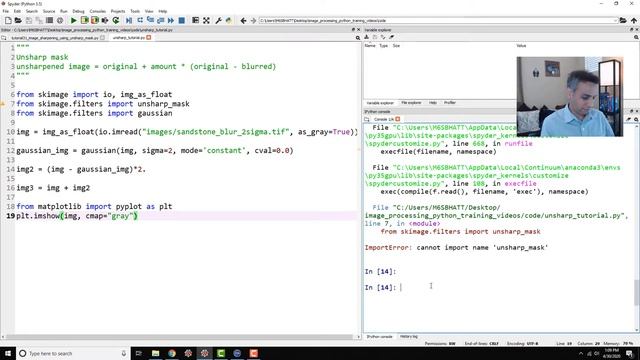The width and height of the screenshot is (640, 360).
Task: Search variables magnifier in Variable explorer
Action: [636, 38]
